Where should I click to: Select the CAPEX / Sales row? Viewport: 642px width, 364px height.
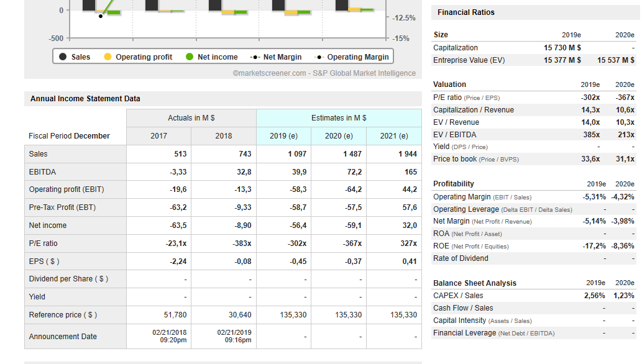coord(458,296)
